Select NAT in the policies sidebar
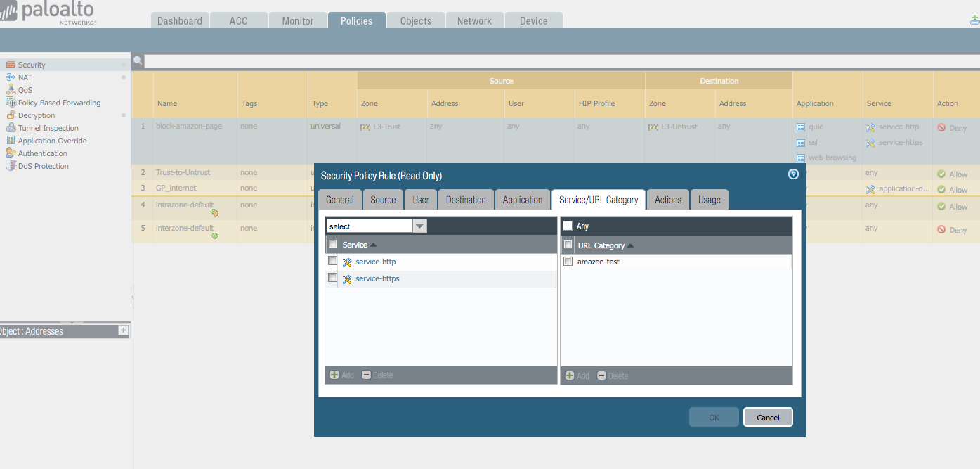980x469 pixels. 25,77
